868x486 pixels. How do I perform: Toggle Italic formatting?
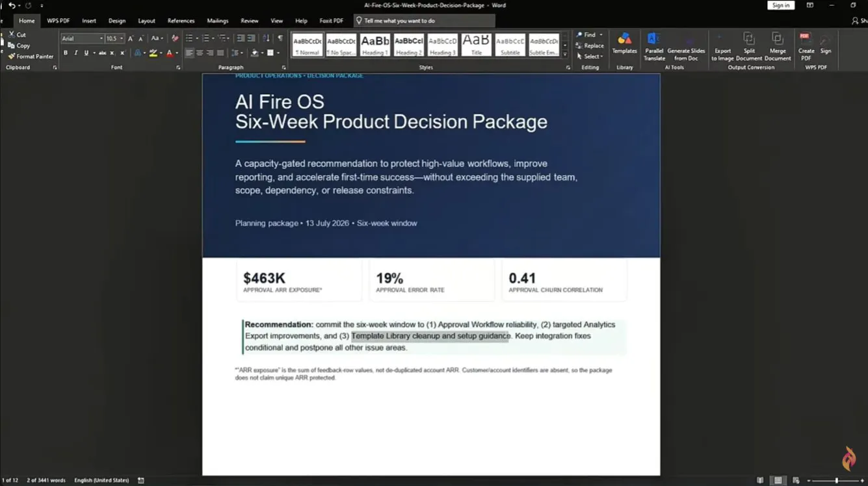tap(75, 53)
